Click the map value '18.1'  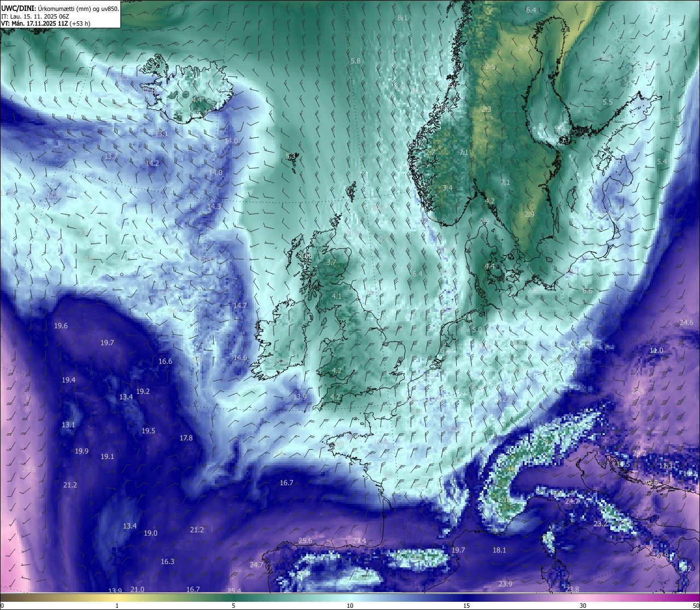pos(499,550)
